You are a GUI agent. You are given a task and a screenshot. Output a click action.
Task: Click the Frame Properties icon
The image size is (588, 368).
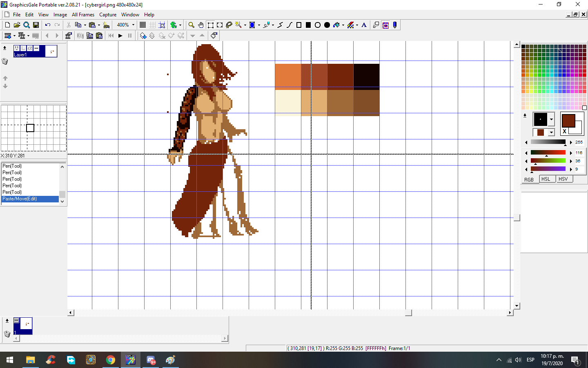coord(68,36)
